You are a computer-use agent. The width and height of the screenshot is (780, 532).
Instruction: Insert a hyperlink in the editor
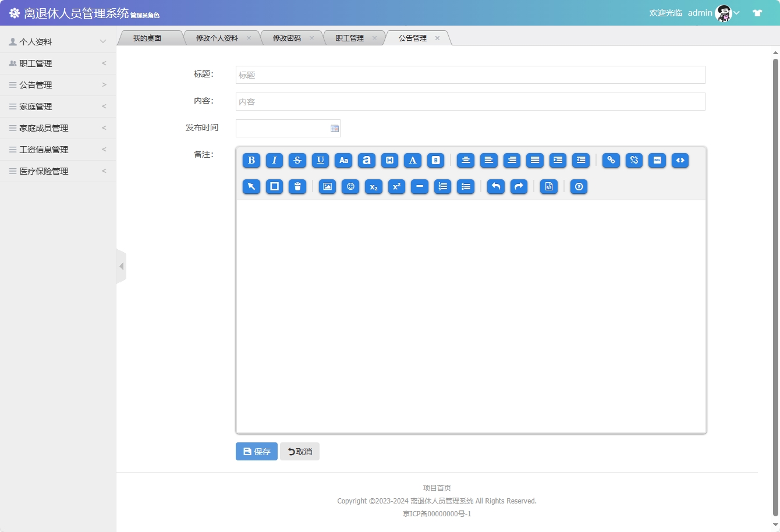(x=611, y=161)
